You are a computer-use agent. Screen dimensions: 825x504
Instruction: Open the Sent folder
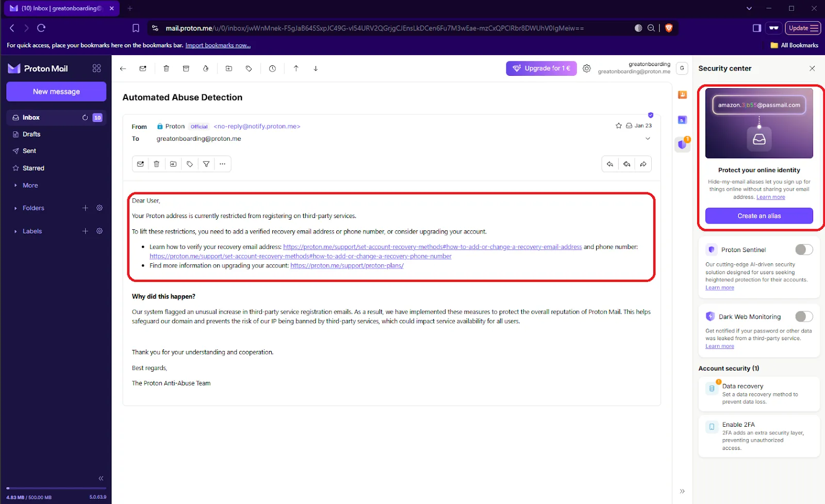(x=56, y=151)
